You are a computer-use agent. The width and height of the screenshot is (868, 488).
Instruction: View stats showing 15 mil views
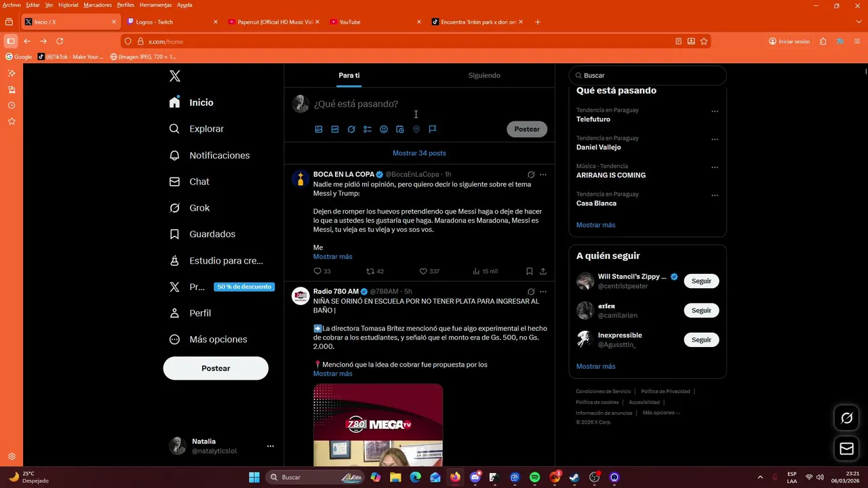pyautogui.click(x=485, y=271)
